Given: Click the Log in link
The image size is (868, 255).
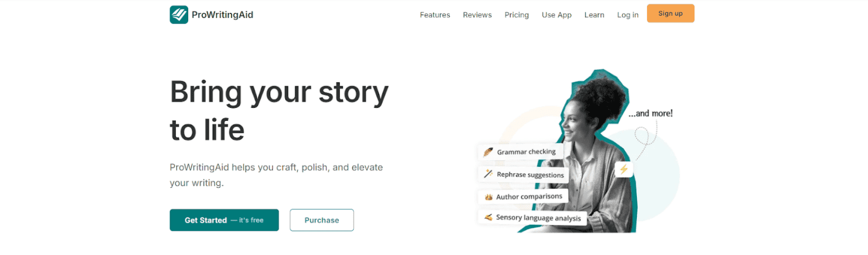Looking at the screenshot, I should tap(628, 15).
